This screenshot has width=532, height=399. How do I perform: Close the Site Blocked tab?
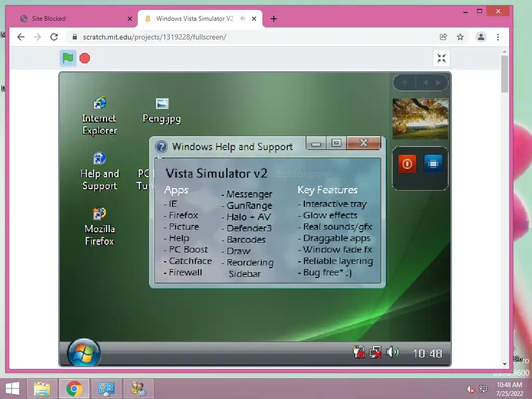(x=129, y=19)
